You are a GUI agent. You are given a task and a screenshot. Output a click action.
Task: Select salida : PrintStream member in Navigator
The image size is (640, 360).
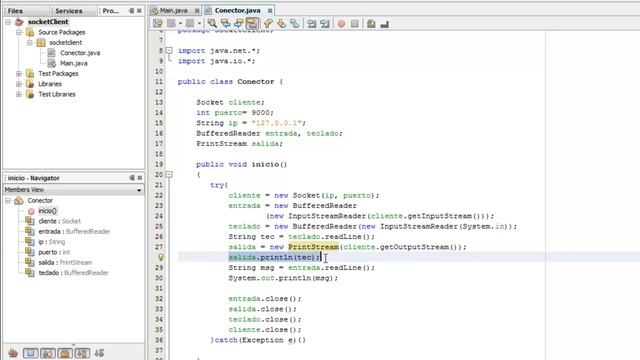[x=65, y=262]
